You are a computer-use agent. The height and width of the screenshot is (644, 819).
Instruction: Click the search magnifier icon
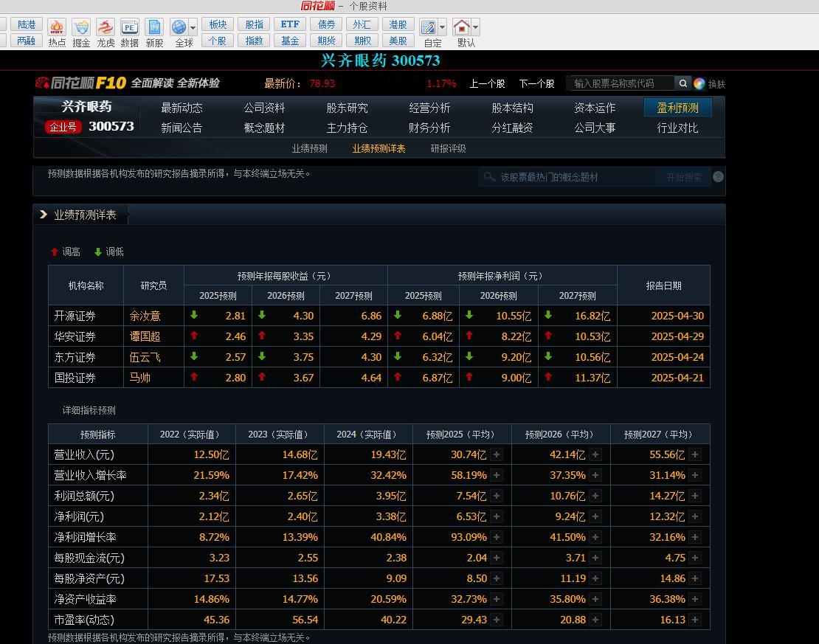(x=682, y=83)
